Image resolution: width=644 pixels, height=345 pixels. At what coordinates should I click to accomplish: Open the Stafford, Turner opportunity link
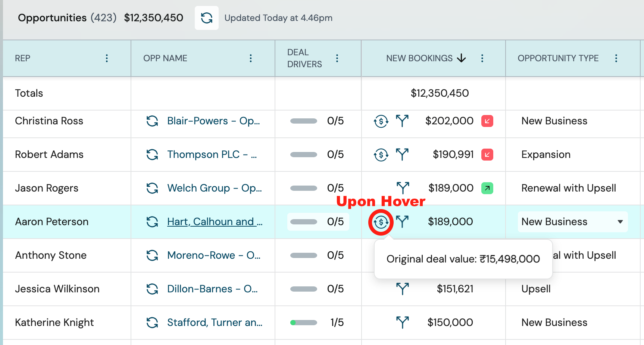(215, 323)
